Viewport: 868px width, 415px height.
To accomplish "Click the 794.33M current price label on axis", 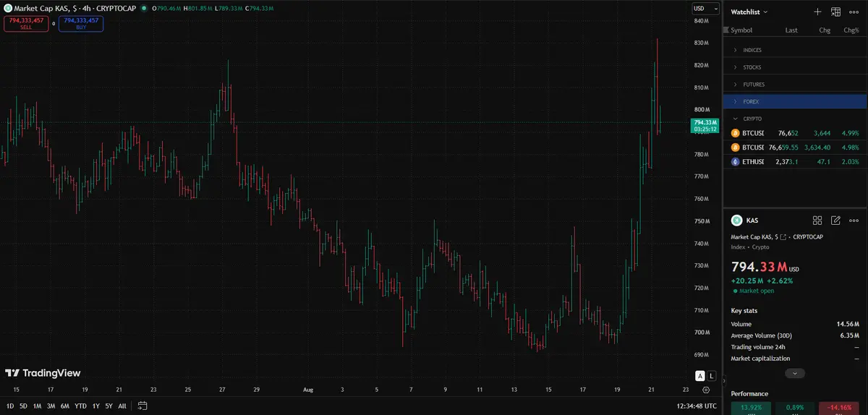I will (x=705, y=126).
